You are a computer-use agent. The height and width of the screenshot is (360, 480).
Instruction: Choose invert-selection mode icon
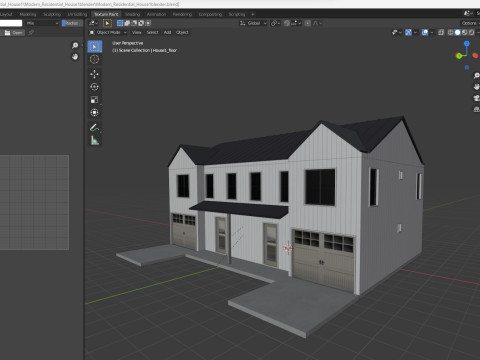click(x=141, y=23)
